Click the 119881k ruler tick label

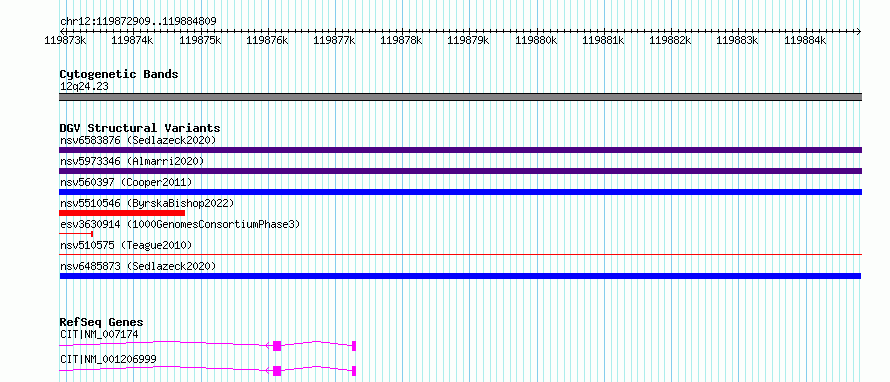pos(603,40)
